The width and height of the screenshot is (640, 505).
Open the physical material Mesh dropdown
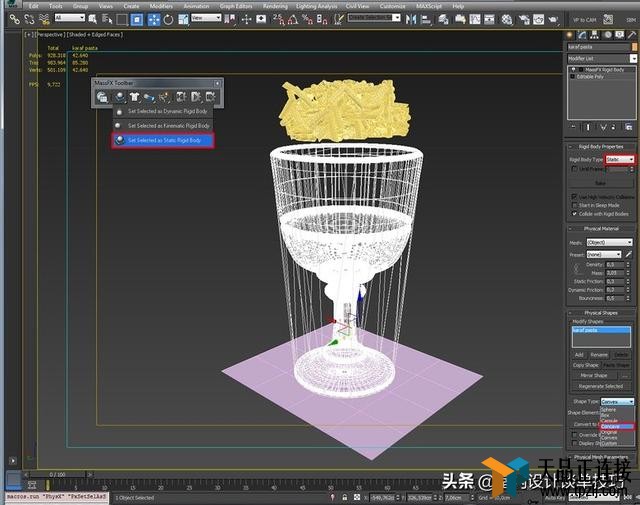tap(609, 242)
